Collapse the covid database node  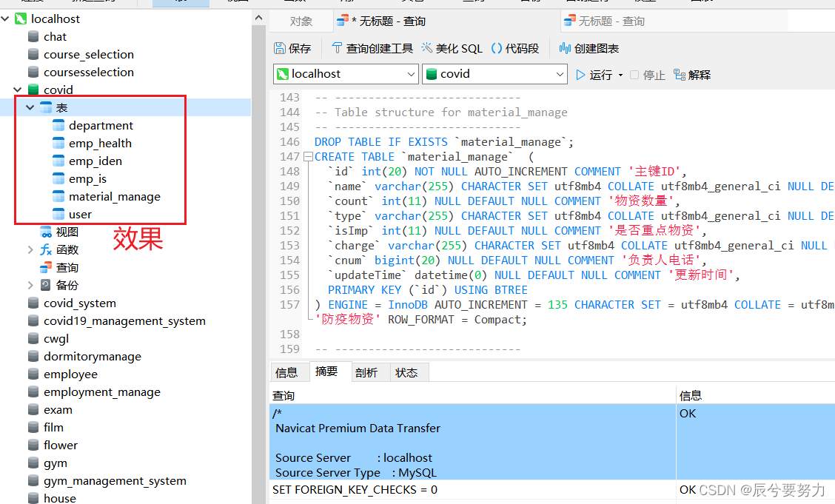pos(18,90)
